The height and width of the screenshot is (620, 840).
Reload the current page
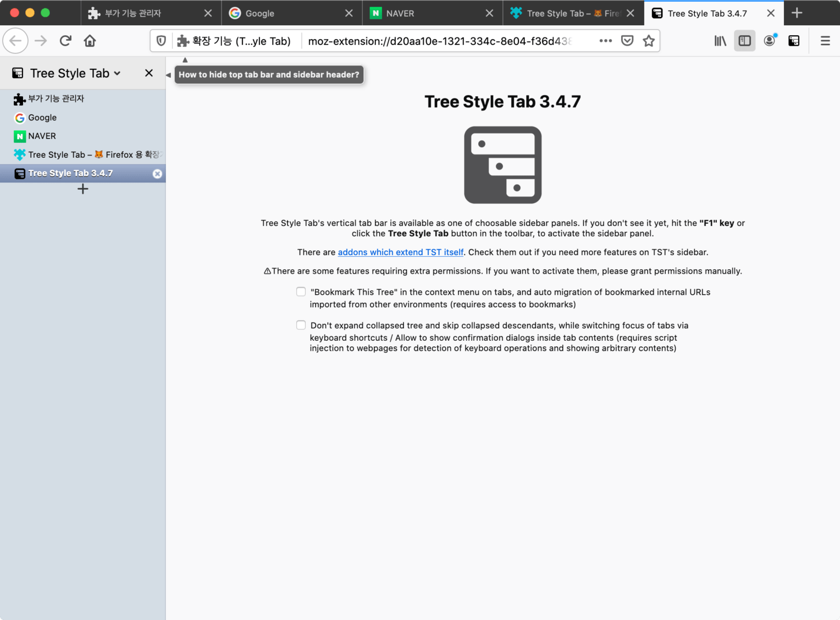[66, 41]
